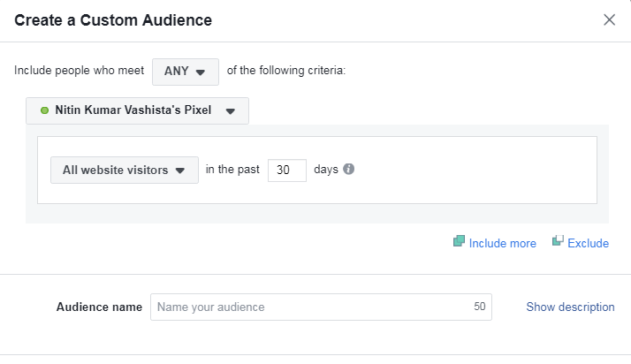Expand the Nitin Kumar Vashista's Pixel selector
Screen dimensions: 631x364
click(x=137, y=110)
